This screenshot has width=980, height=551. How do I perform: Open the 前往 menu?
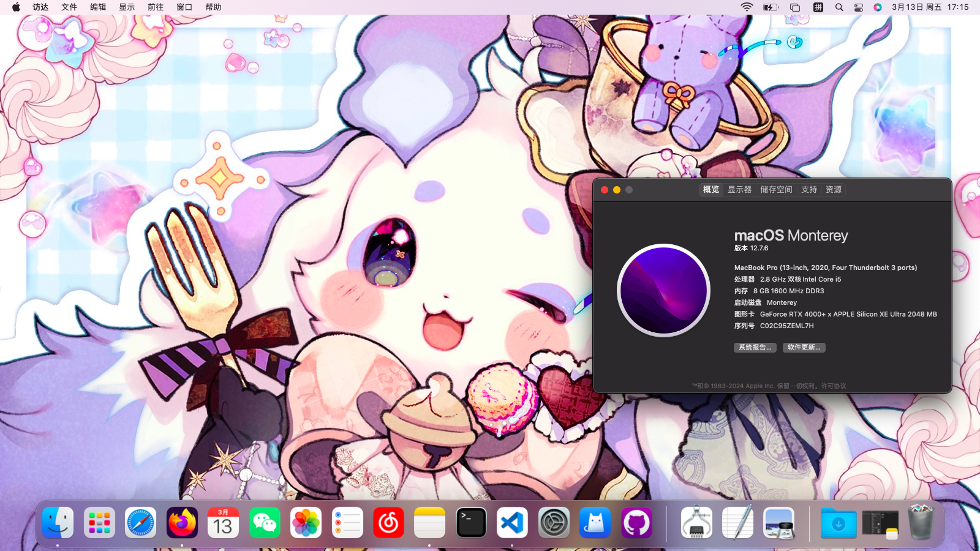coord(156,7)
